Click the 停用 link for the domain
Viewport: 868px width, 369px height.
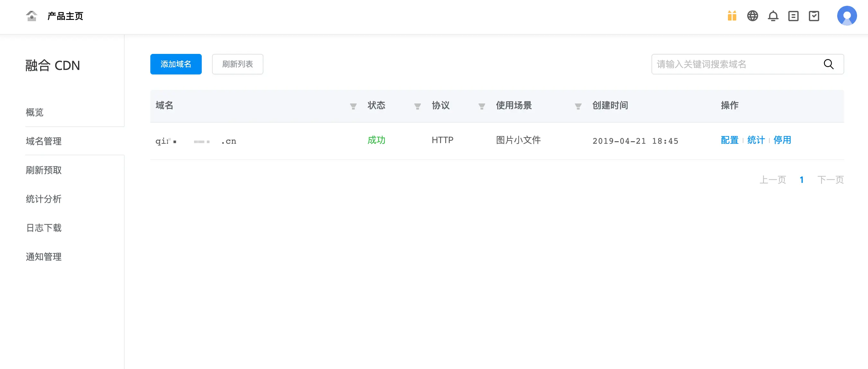tap(782, 140)
